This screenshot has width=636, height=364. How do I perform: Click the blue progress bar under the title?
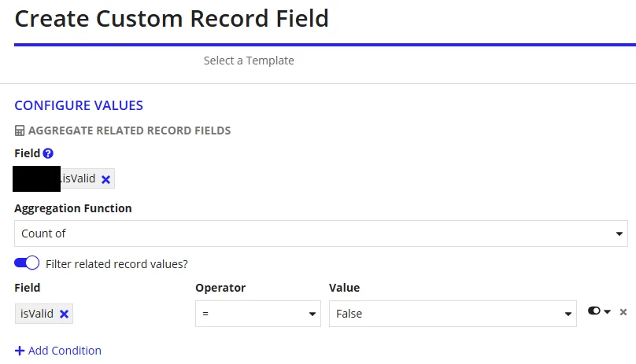click(x=325, y=45)
